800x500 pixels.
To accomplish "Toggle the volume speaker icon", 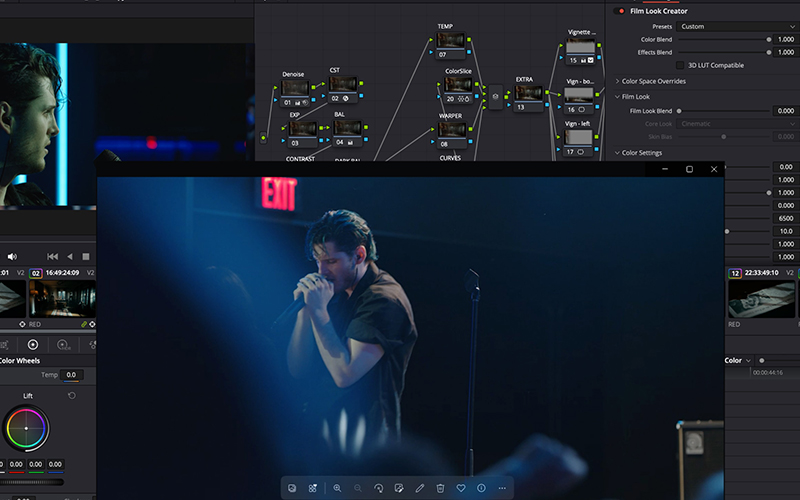I will pyautogui.click(x=12, y=257).
